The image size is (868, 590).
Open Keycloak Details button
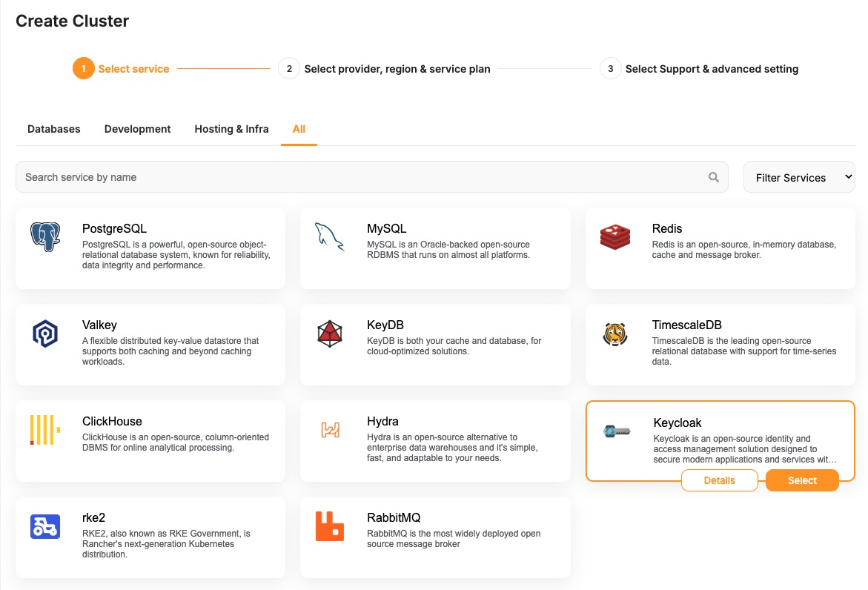tap(719, 480)
